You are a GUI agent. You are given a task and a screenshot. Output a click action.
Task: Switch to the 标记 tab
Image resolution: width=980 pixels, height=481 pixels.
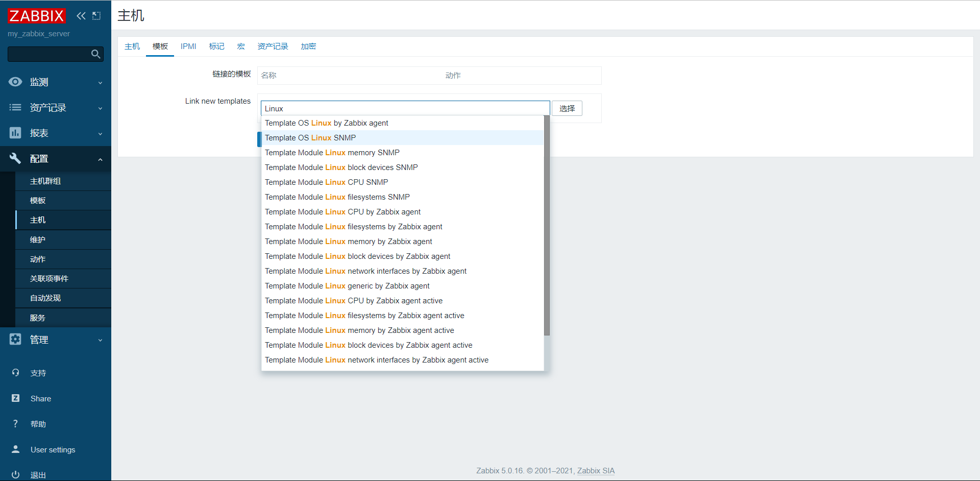pos(216,46)
